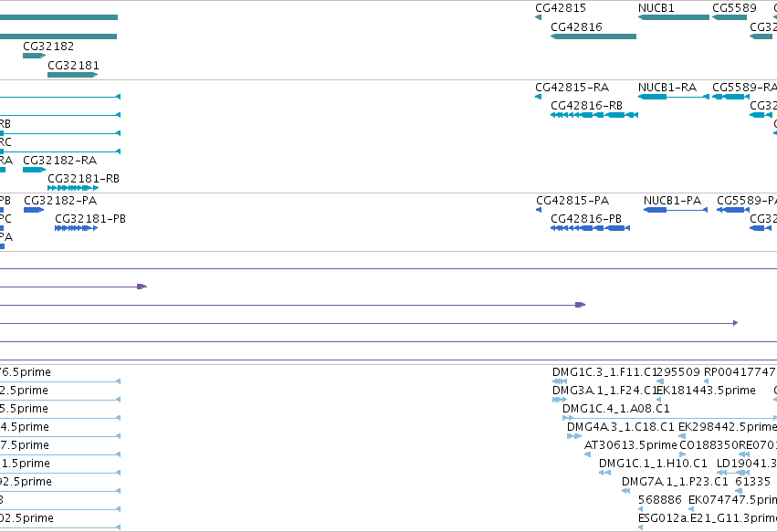Click the CG32182-RA transcript label
This screenshot has height=532, width=777.
pos(60,160)
